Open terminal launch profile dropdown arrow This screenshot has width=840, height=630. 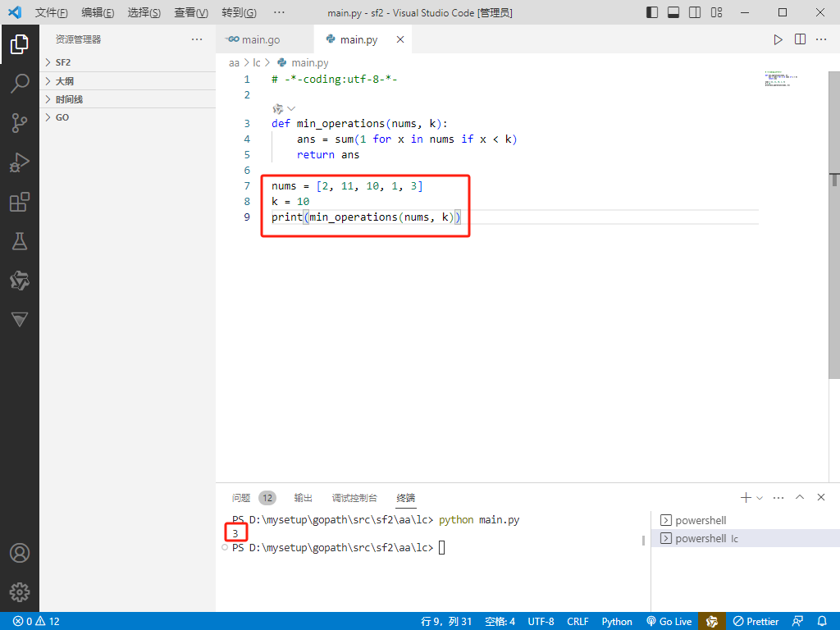tap(759, 498)
